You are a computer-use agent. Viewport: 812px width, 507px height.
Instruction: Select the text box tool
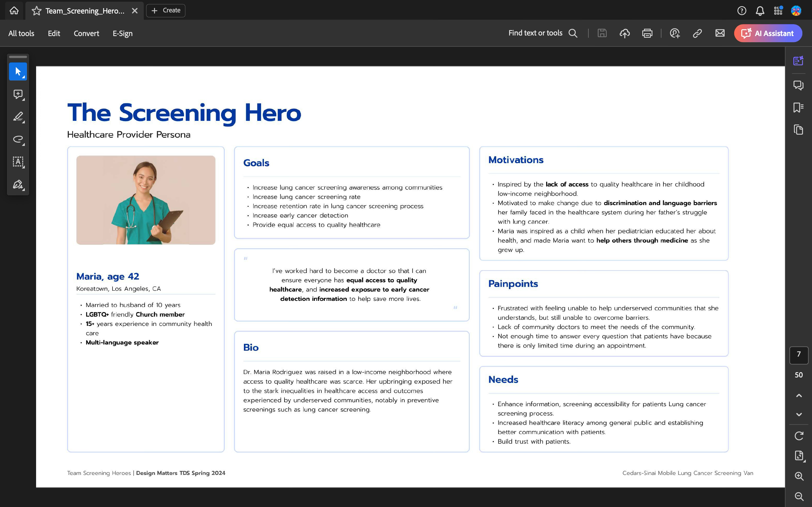point(18,162)
